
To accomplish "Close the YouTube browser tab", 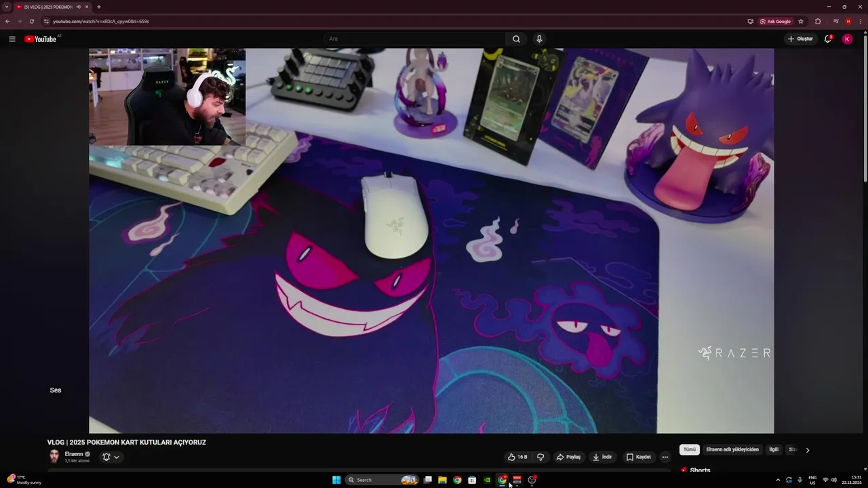I will point(87,7).
